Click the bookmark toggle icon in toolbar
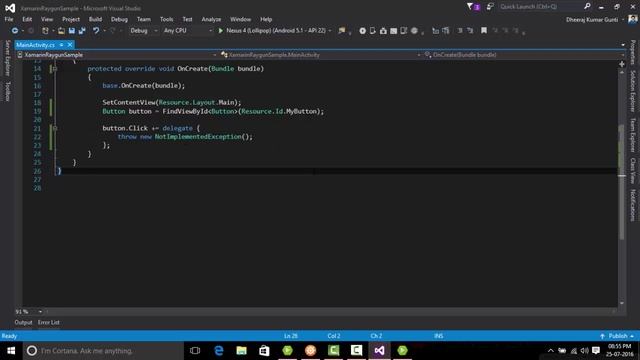640x360 pixels. pos(484,31)
